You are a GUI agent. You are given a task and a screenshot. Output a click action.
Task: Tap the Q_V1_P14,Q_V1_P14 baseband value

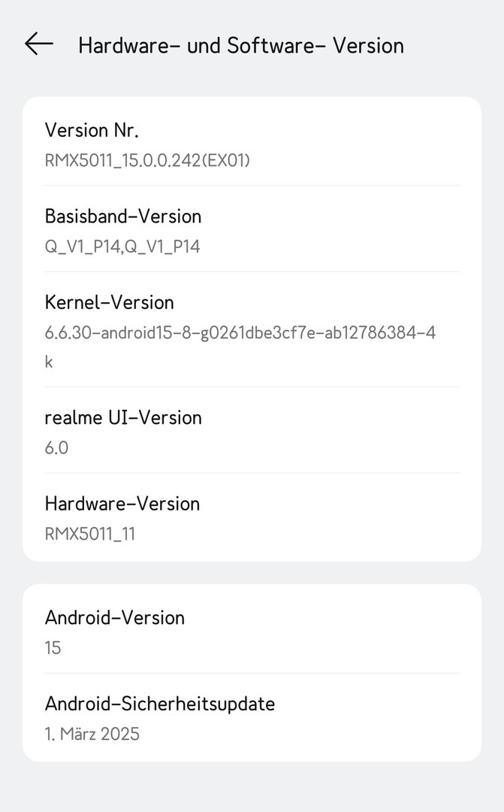[122, 246]
